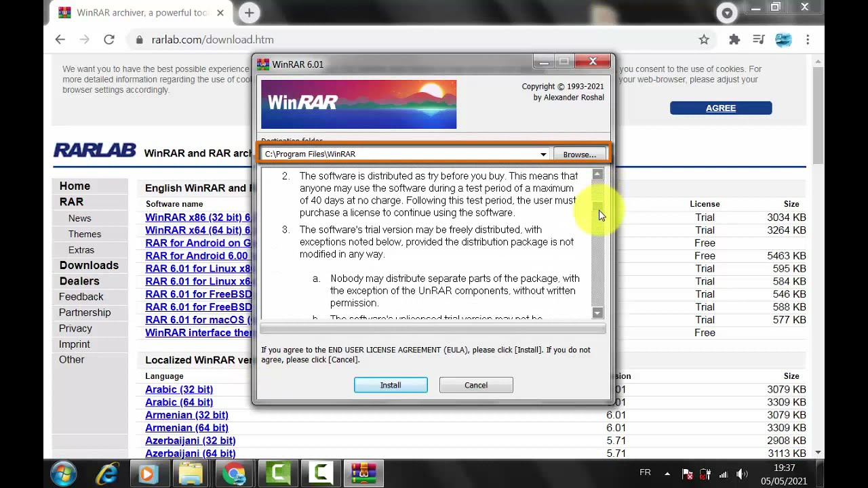Click the license text scrollbar thumb
The height and width of the screenshot is (488, 868).
coord(597,206)
